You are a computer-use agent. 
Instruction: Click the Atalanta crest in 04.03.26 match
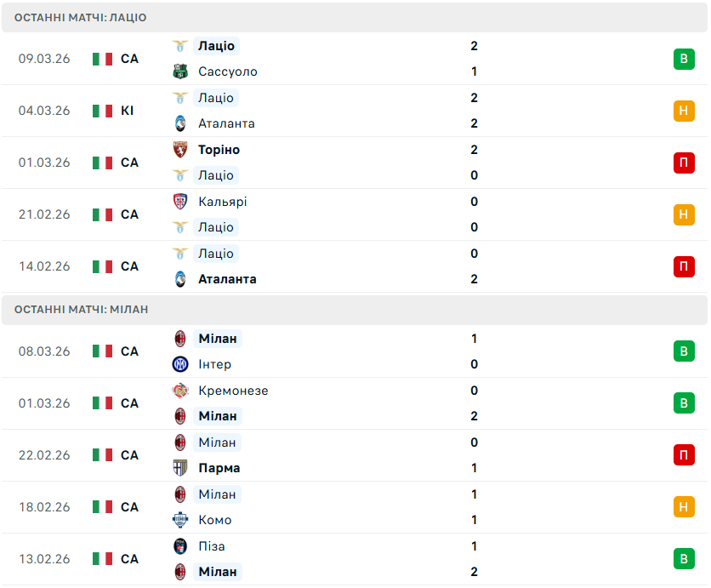tap(180, 123)
